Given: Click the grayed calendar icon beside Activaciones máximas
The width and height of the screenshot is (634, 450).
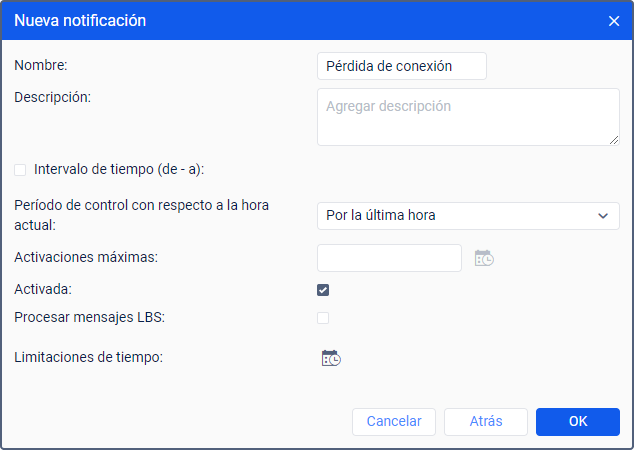Looking at the screenshot, I should point(484,258).
